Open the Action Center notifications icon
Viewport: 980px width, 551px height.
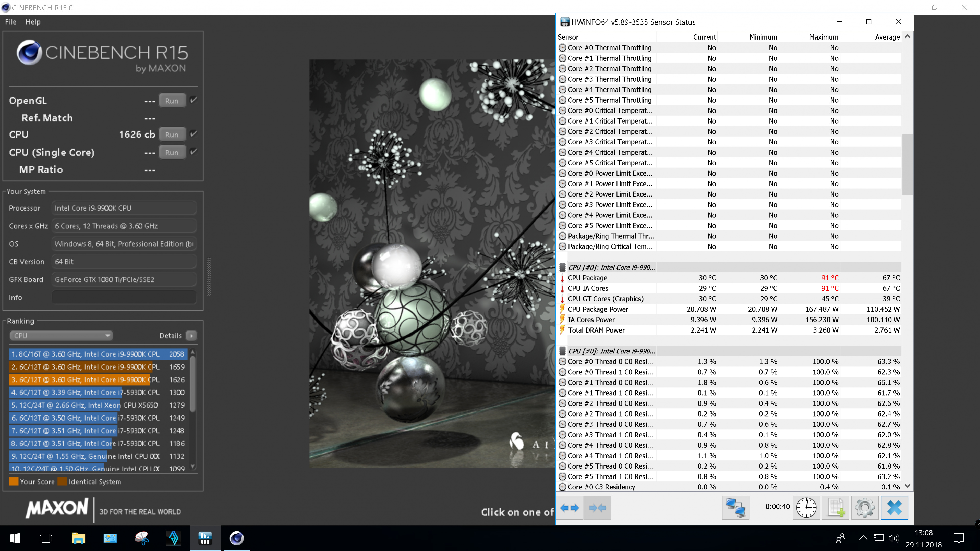[958, 538]
